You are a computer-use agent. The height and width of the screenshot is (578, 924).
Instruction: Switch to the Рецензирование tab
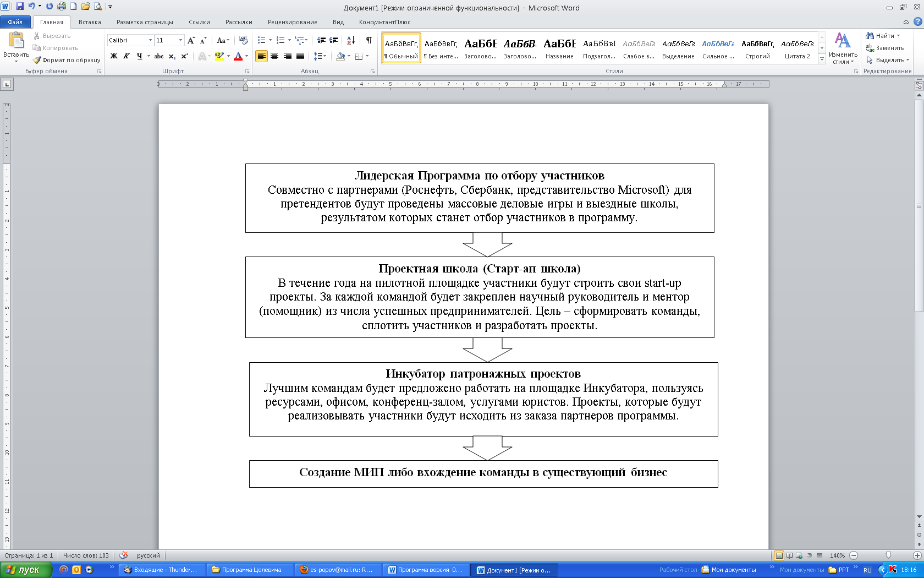point(292,22)
